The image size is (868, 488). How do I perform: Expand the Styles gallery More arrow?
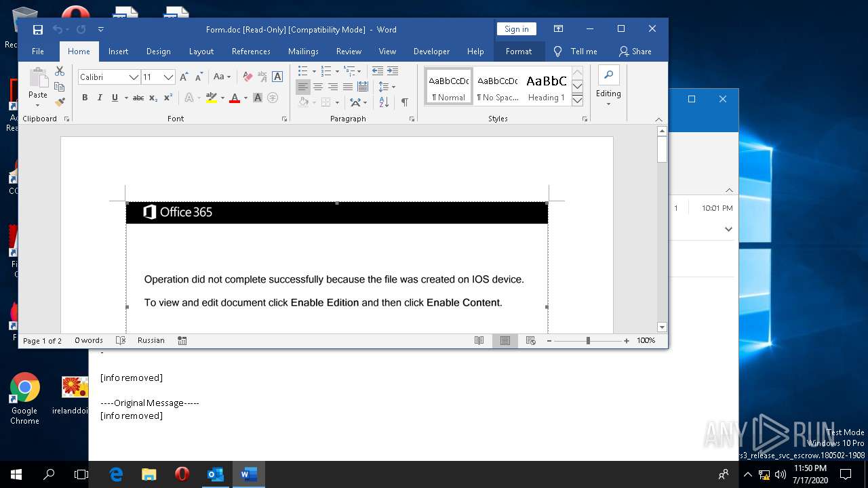(x=577, y=100)
